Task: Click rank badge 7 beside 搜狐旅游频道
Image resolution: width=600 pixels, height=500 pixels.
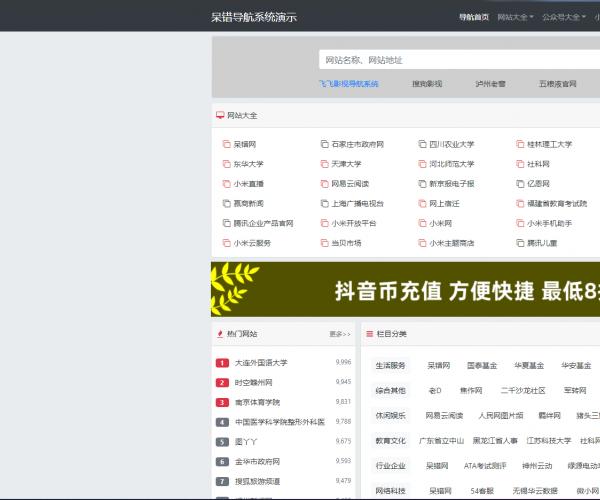Action: click(x=222, y=481)
